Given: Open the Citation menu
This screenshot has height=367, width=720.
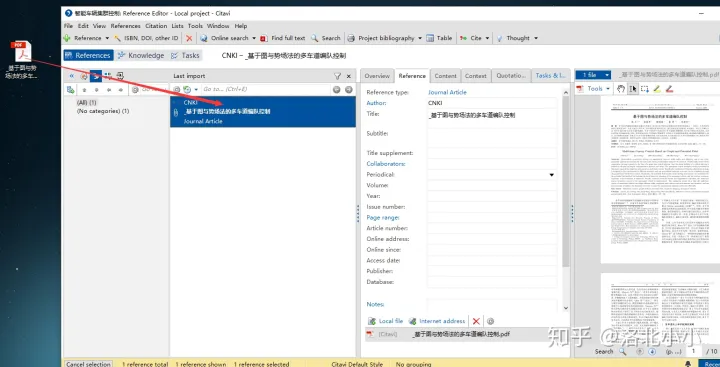Looking at the screenshot, I should coord(156,26).
